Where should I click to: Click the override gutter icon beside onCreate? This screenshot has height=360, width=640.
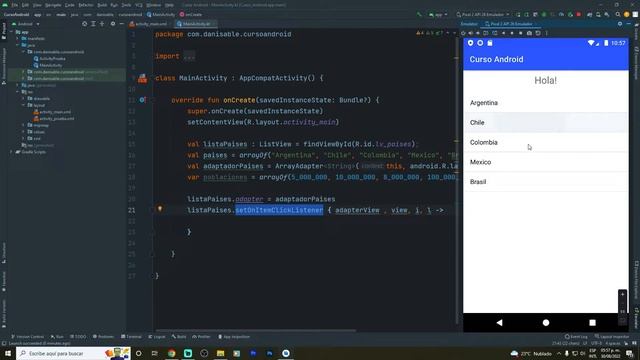tap(142, 100)
